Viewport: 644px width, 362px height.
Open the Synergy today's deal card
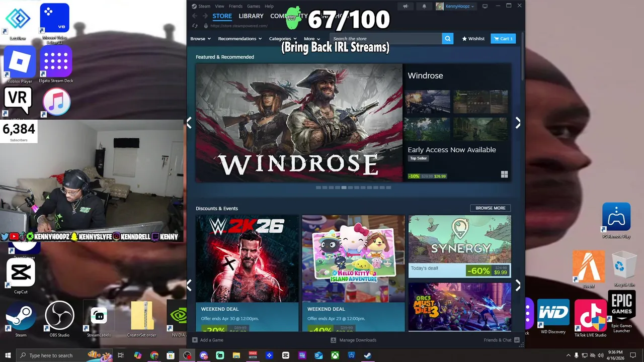pos(460,246)
